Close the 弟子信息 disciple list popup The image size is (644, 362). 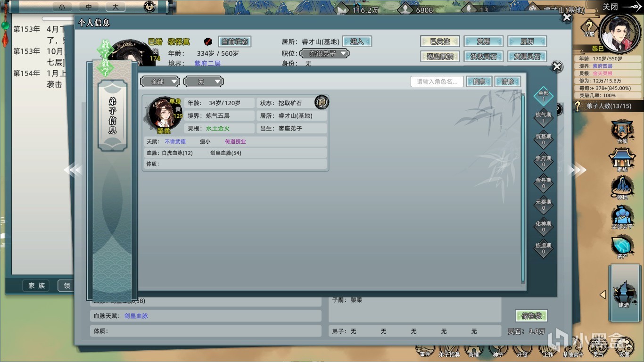pyautogui.click(x=557, y=66)
